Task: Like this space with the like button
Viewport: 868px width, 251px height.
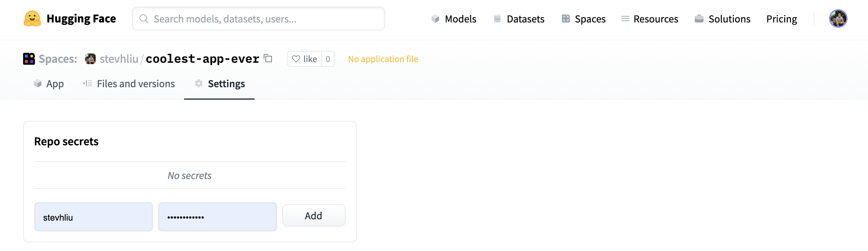Action: pyautogui.click(x=304, y=59)
